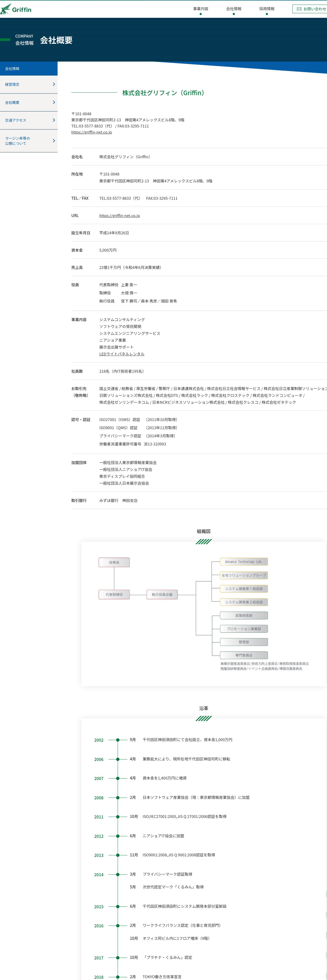The width and height of the screenshot is (327, 980).
Task: Click the 2002 timeline marker dot
Action: (118, 740)
